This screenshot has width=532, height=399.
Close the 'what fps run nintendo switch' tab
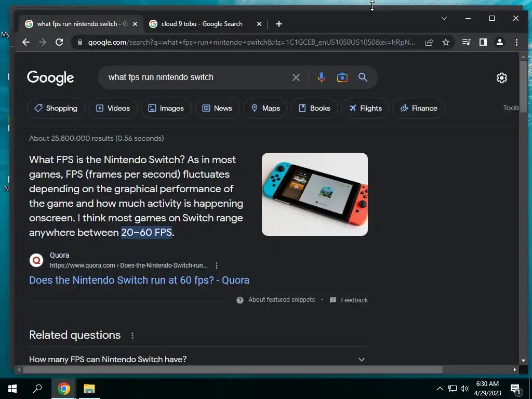click(135, 24)
